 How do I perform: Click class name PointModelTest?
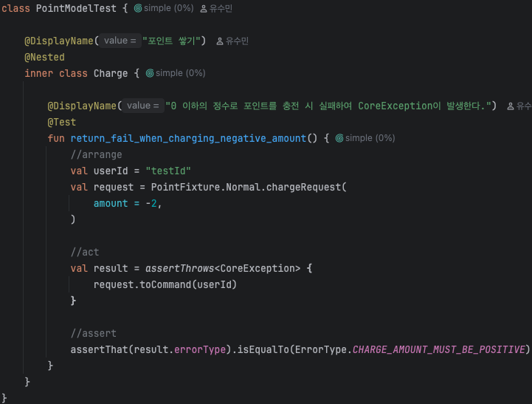[76, 8]
